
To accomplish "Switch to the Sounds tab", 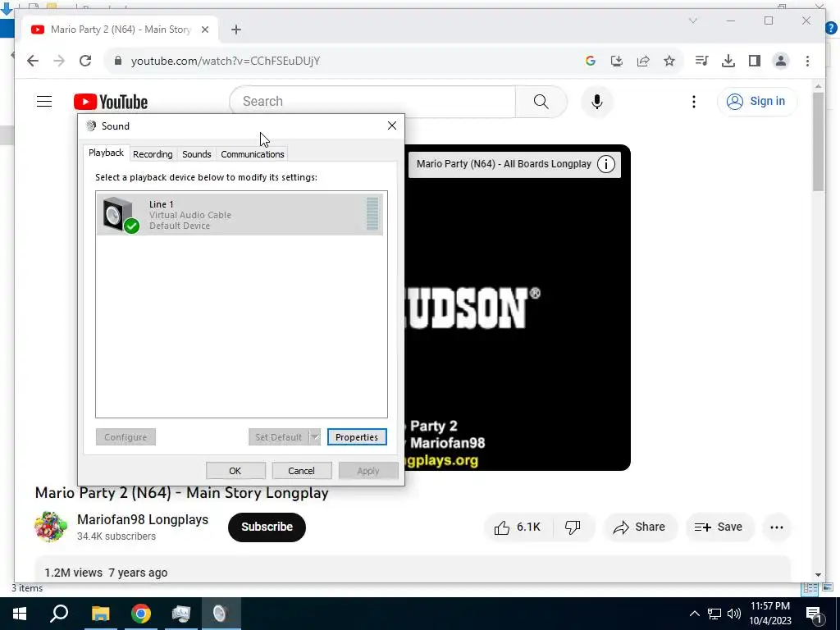I will (x=197, y=154).
